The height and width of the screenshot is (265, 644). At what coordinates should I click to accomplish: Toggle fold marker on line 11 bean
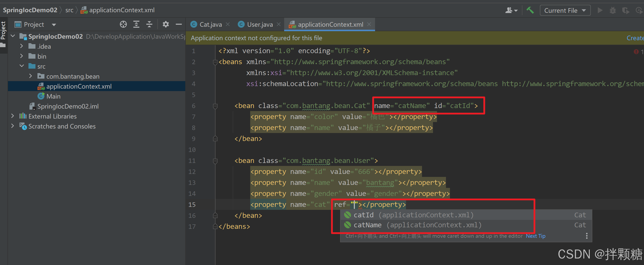click(215, 161)
